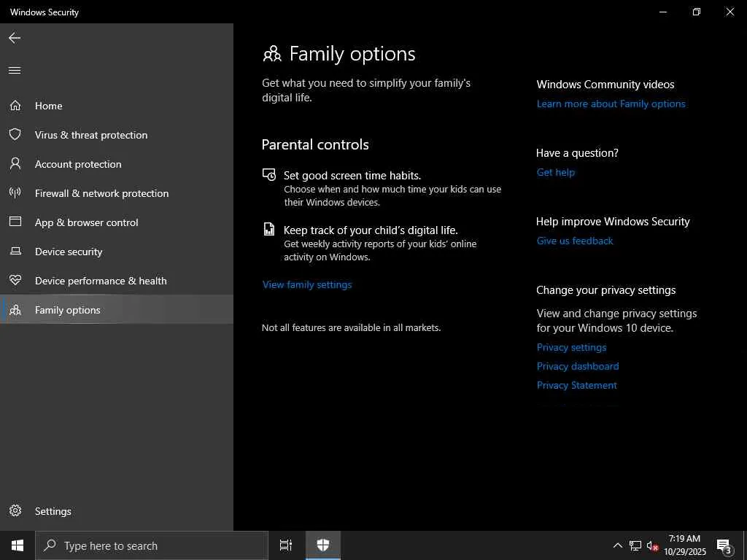Click the Firewall antenna icon
The width and height of the screenshot is (747, 560).
click(x=15, y=192)
